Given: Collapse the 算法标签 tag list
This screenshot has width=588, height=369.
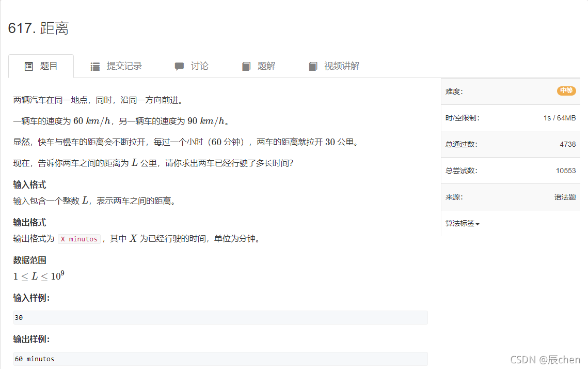Looking at the screenshot, I should click(x=460, y=223).
